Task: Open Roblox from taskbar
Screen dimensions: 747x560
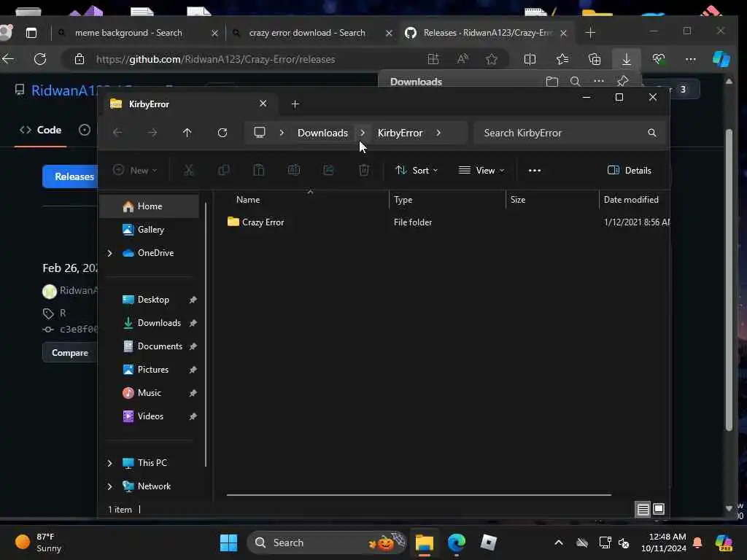Action: [x=488, y=542]
